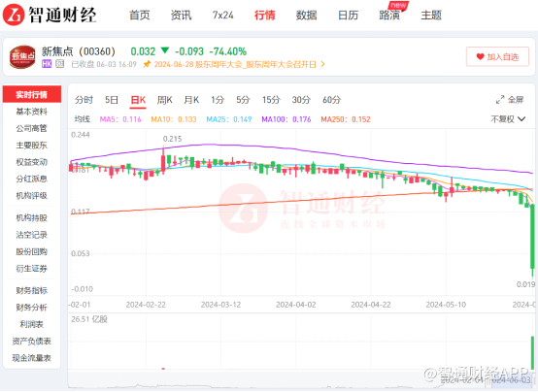Select the 周K chart tab
Viewport: 538px width, 392px height.
165,100
